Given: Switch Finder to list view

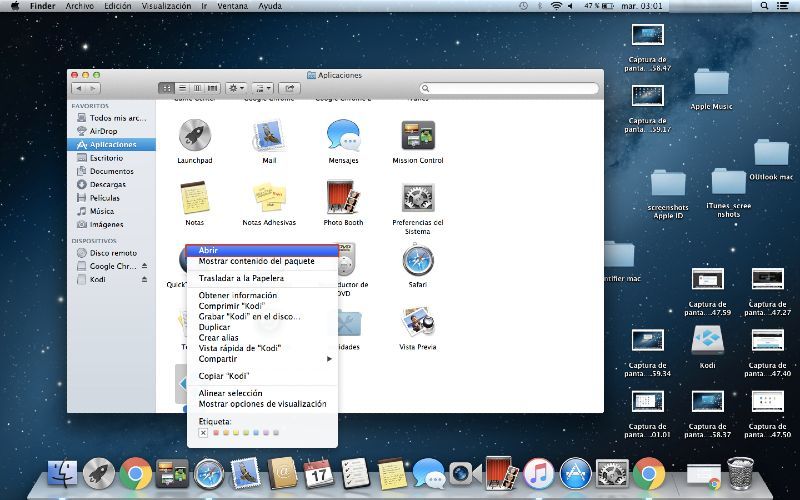Looking at the screenshot, I should [182, 88].
